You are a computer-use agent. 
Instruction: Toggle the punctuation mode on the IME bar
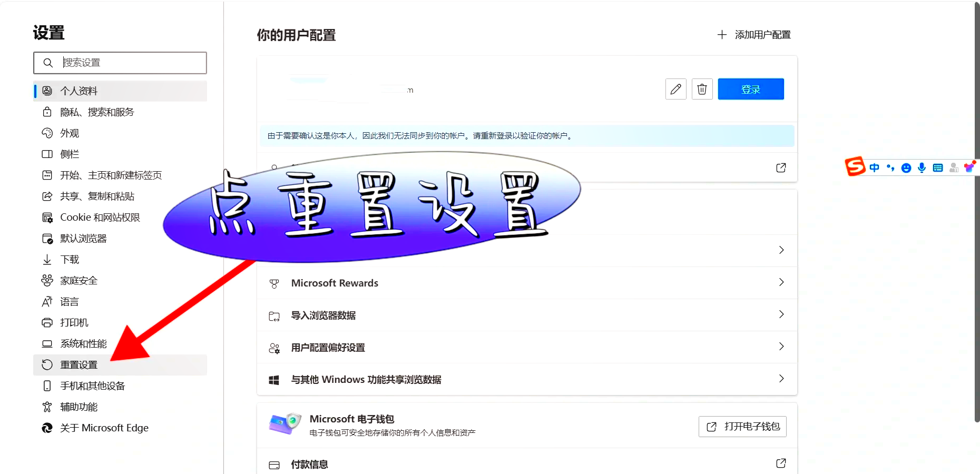point(890,167)
